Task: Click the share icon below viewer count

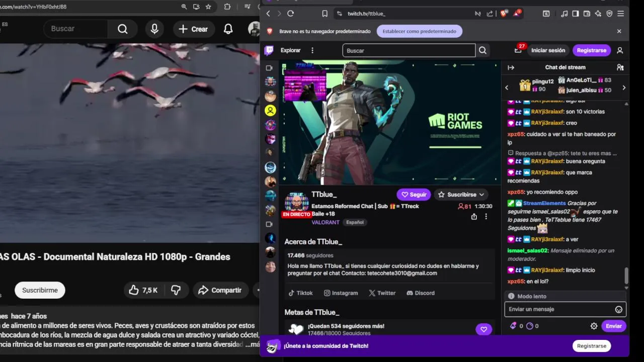Action: pos(474,217)
